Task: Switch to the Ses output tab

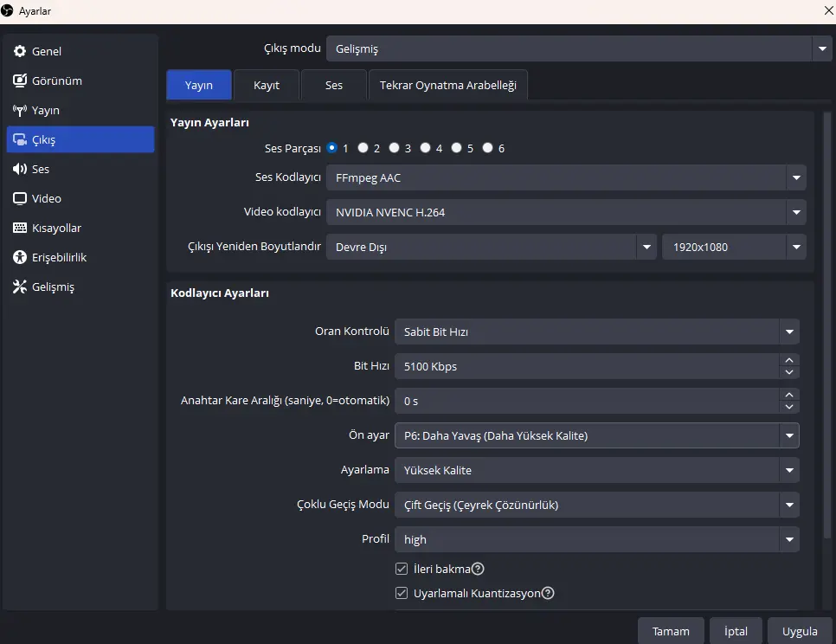Action: pos(334,85)
